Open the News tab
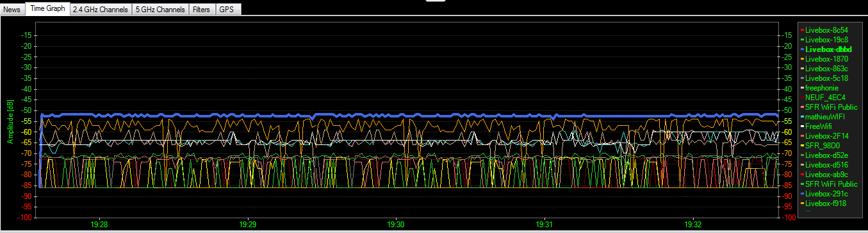 pyautogui.click(x=12, y=10)
